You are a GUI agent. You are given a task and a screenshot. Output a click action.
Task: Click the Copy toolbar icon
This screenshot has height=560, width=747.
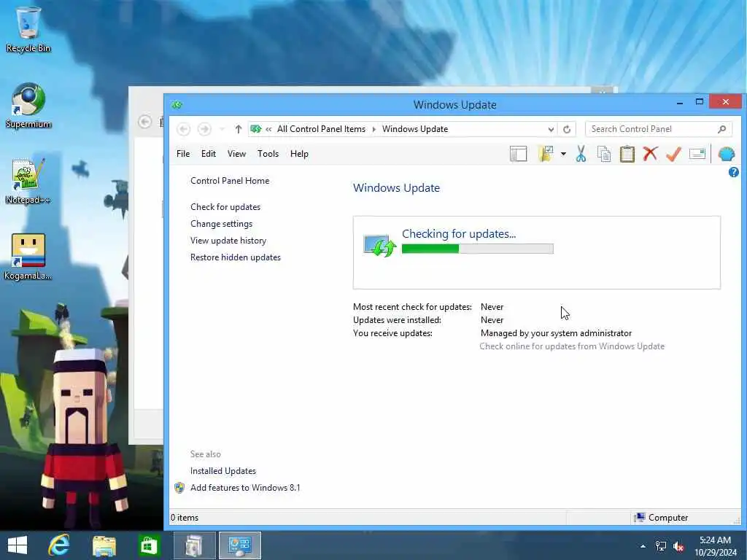604,154
